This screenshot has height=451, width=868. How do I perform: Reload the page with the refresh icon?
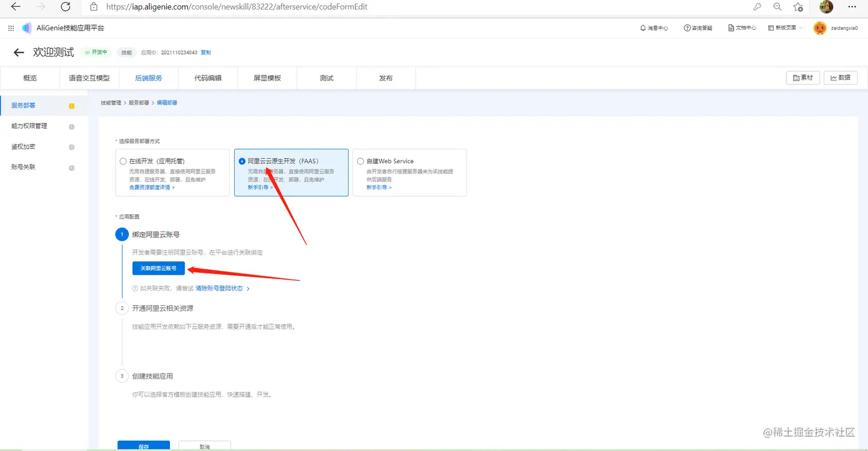click(x=65, y=7)
